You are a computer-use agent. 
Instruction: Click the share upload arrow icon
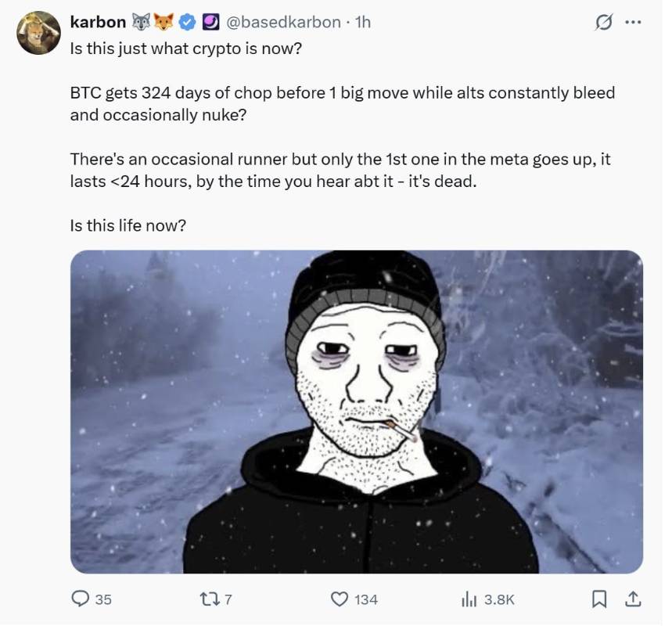point(631,599)
